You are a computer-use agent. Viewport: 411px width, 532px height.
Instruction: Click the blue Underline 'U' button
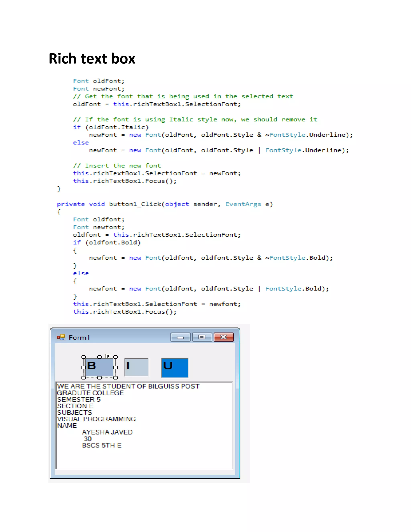(x=175, y=368)
